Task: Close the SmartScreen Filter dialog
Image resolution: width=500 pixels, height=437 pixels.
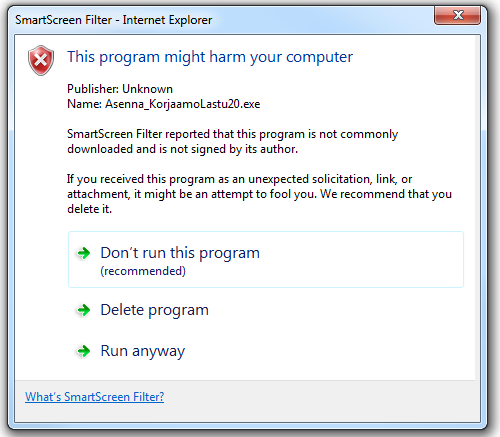Action: click(457, 15)
